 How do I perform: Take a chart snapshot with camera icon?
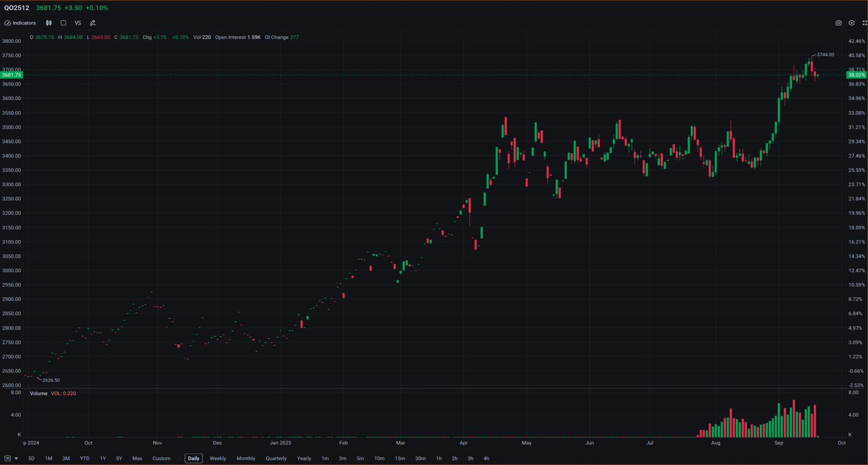click(x=838, y=23)
